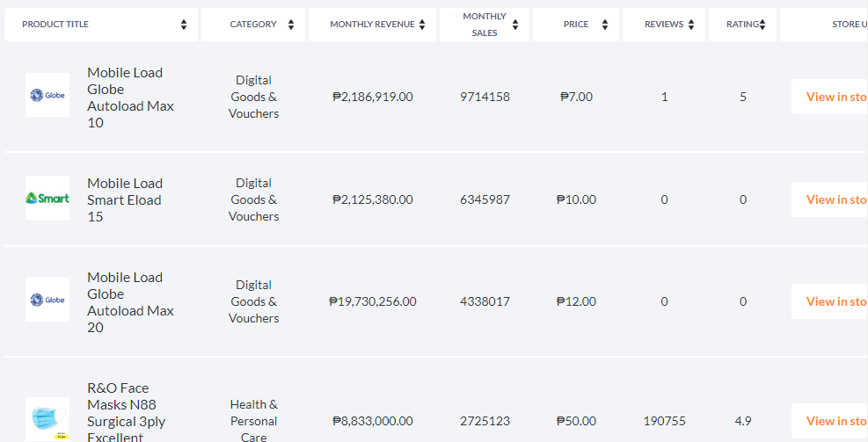Click the Category header label

click(253, 25)
